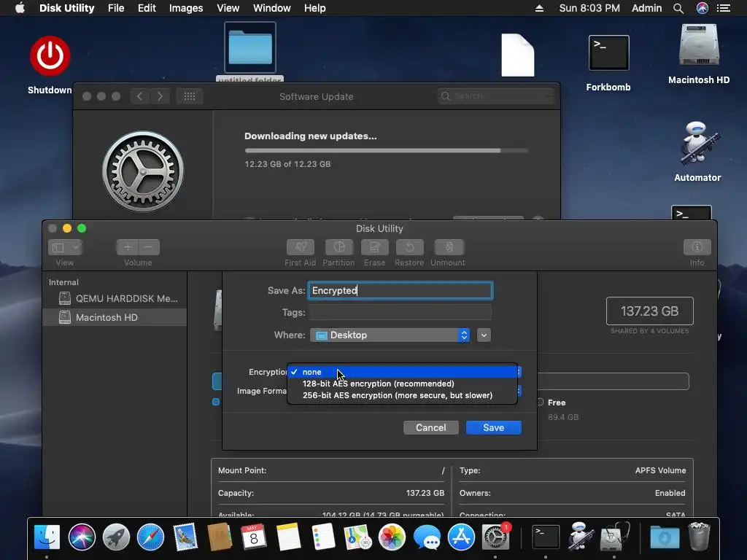
Task: Open the View sidebar dropdown in the toolbar
Action: (65, 247)
